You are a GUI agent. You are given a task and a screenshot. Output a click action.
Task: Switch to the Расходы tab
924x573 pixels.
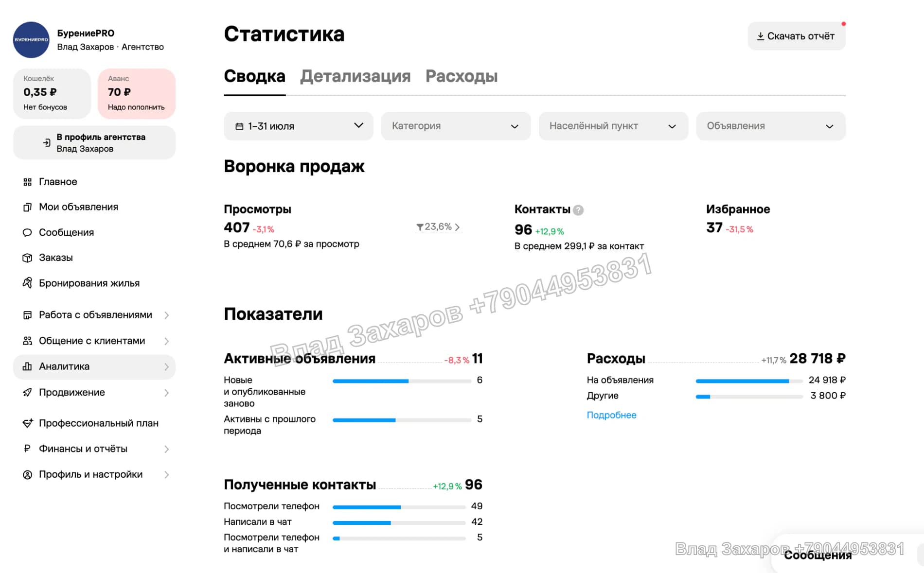461,76
